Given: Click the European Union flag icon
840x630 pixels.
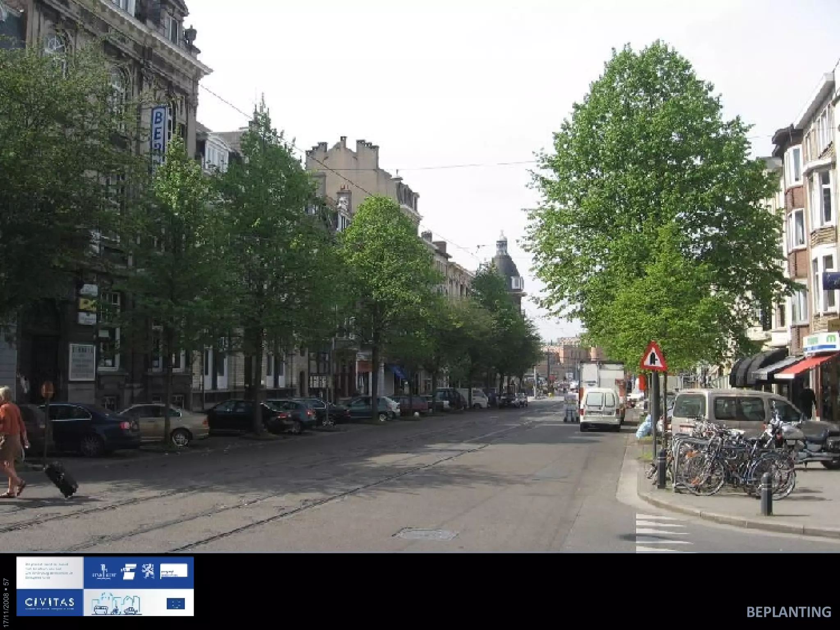Looking at the screenshot, I should (176, 603).
